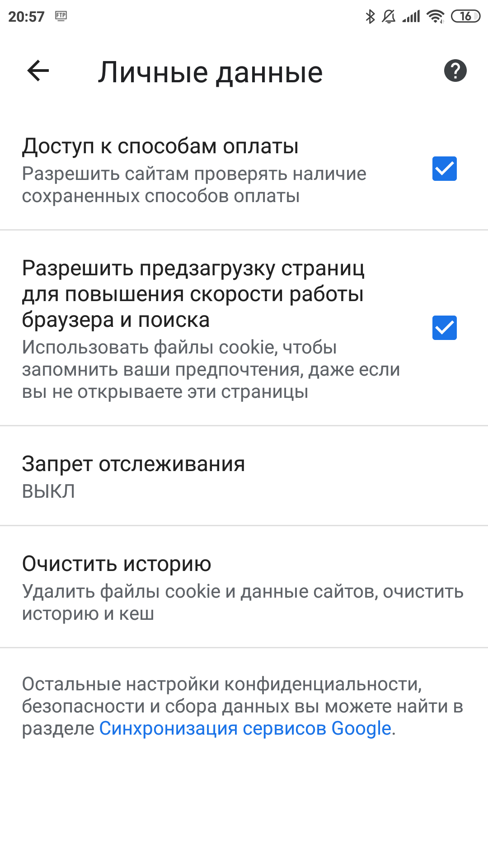Uncheck the payment methods access checkbox

point(445,169)
